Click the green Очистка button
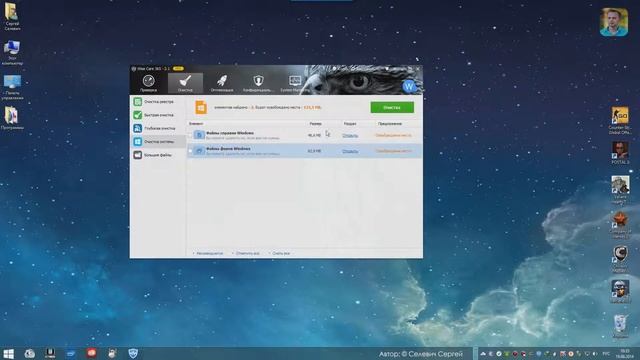The width and height of the screenshot is (640, 360). pos(392,107)
